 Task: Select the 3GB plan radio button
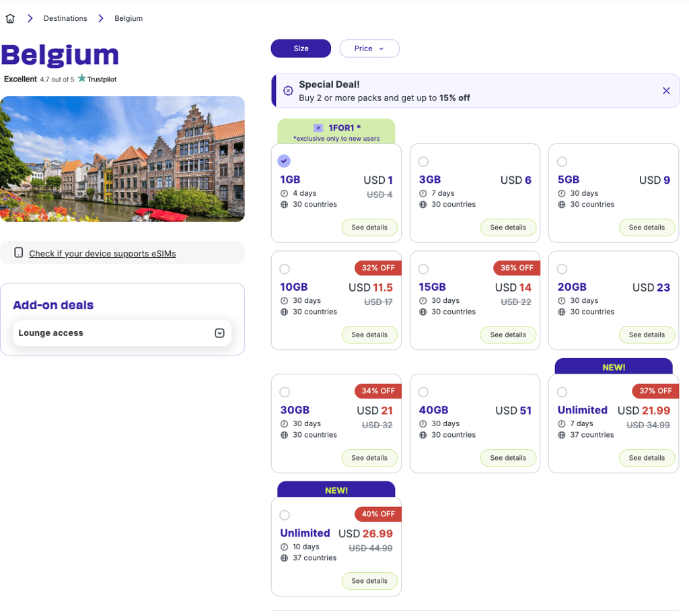[423, 162]
